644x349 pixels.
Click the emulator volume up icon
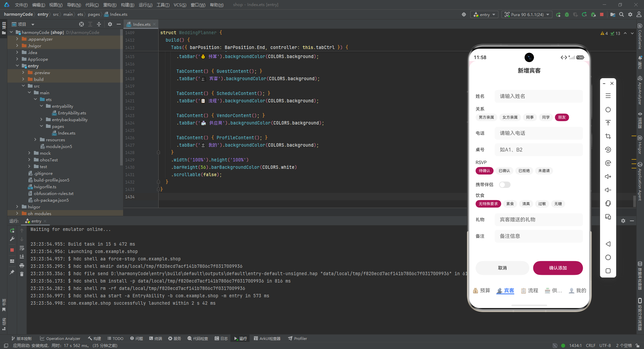click(608, 177)
